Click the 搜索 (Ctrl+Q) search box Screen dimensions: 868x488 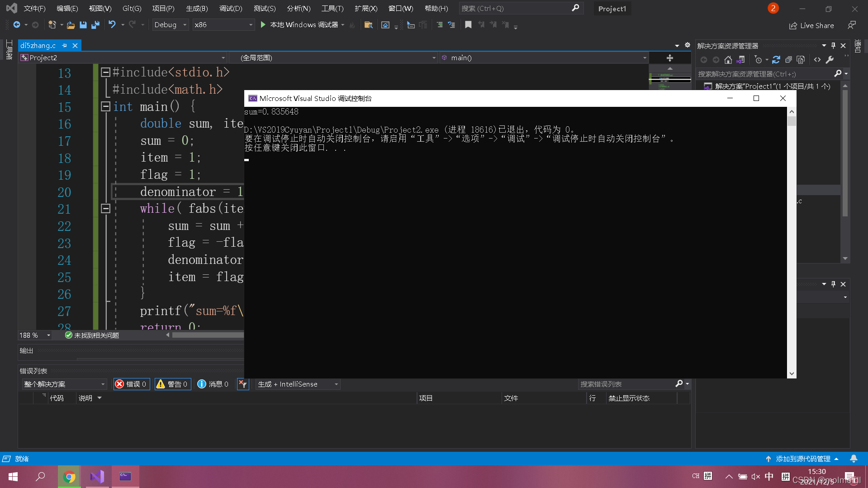tap(521, 9)
